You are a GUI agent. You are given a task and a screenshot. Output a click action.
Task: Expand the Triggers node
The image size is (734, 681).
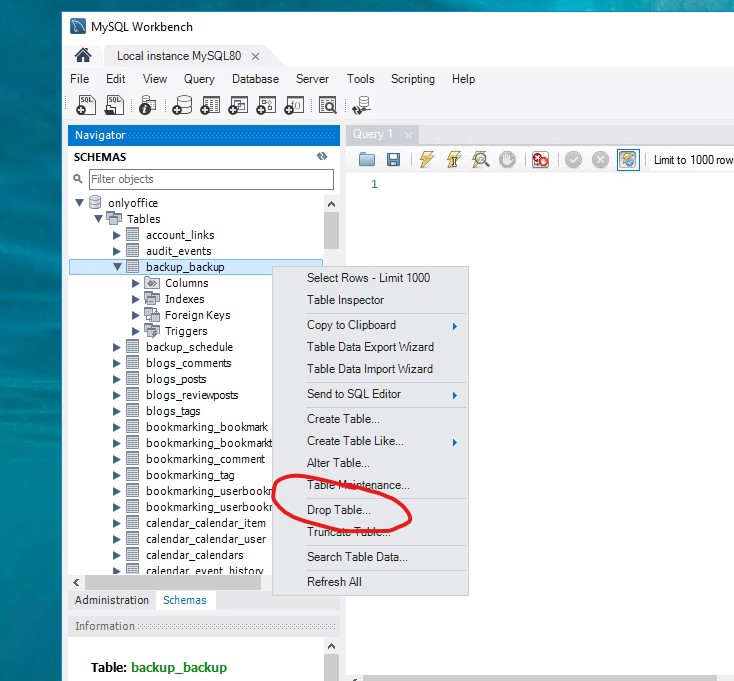click(136, 331)
